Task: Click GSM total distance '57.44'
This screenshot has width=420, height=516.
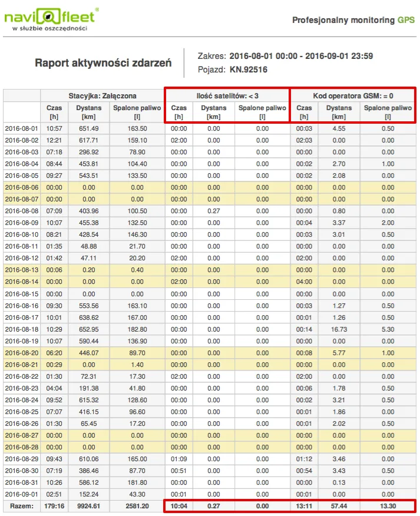Action: 339,507
